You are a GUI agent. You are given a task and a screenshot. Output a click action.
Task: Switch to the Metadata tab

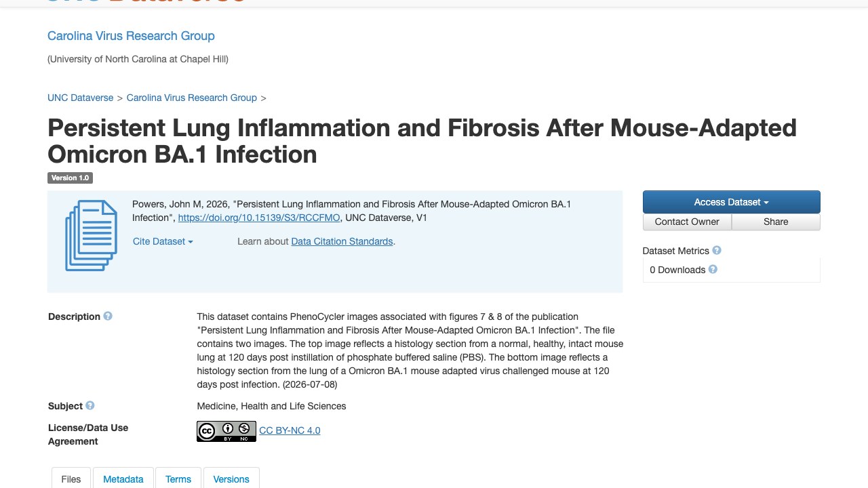(x=123, y=479)
